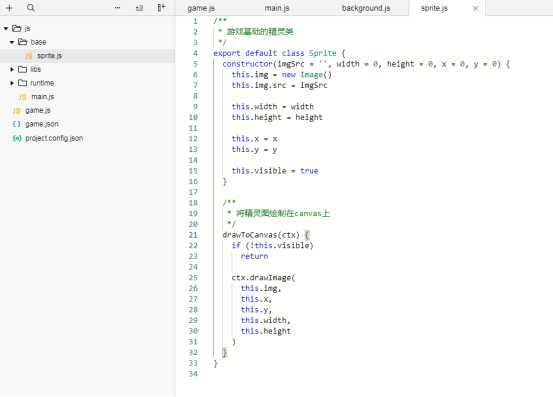
Task: Switch to the game.js tab
Action: click(201, 8)
